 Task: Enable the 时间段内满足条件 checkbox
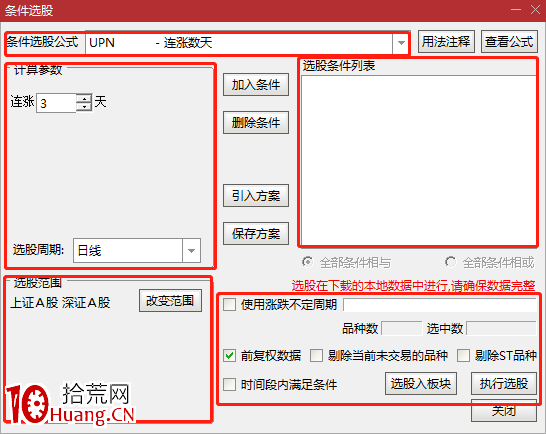point(229,385)
